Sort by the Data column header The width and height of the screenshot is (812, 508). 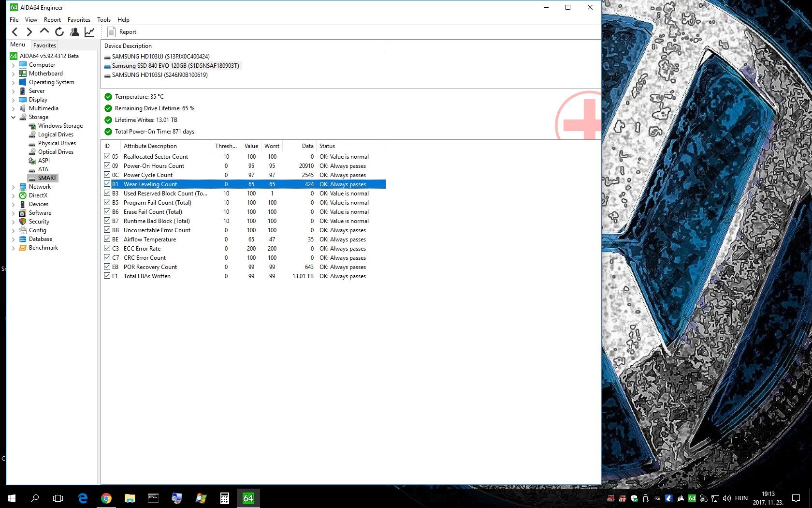click(x=300, y=146)
